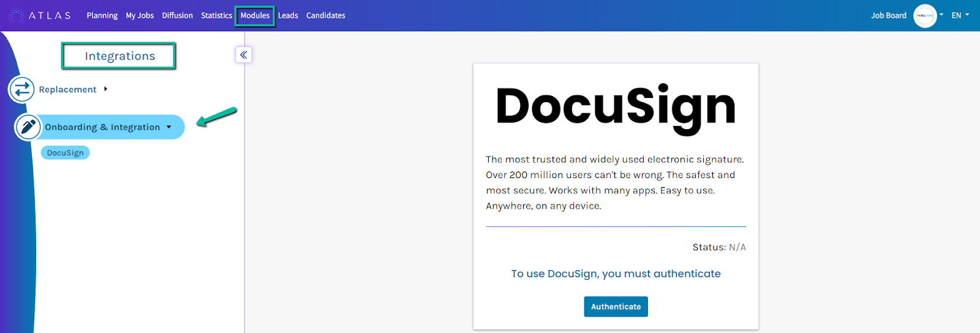Expand the profile dropdown arrow
Screen dimensions: 980x333
[941, 15]
